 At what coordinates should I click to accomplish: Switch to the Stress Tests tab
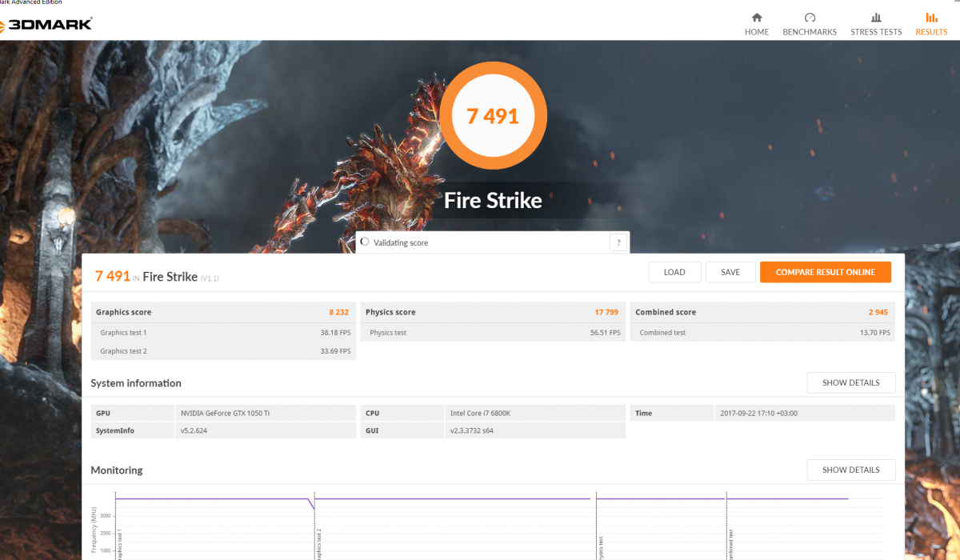[x=876, y=24]
